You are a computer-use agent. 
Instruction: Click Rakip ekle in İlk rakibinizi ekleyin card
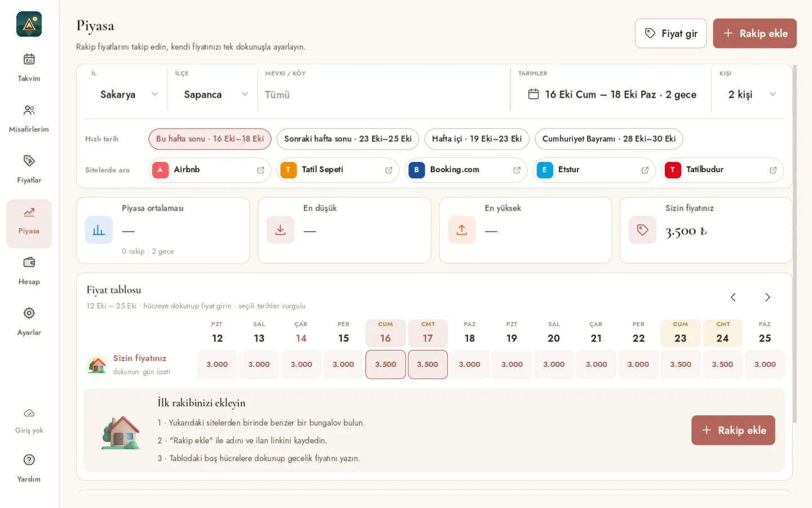point(733,430)
